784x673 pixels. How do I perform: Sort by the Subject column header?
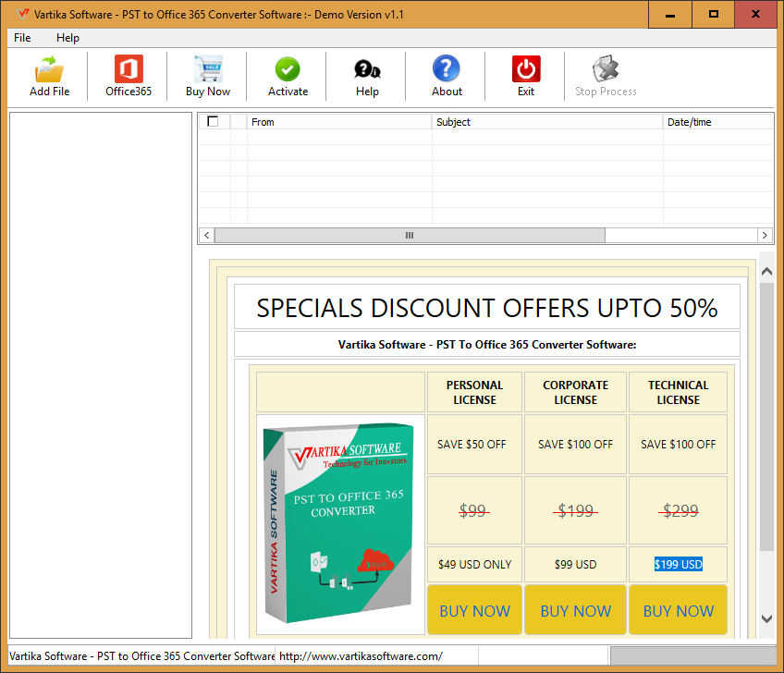click(x=547, y=122)
